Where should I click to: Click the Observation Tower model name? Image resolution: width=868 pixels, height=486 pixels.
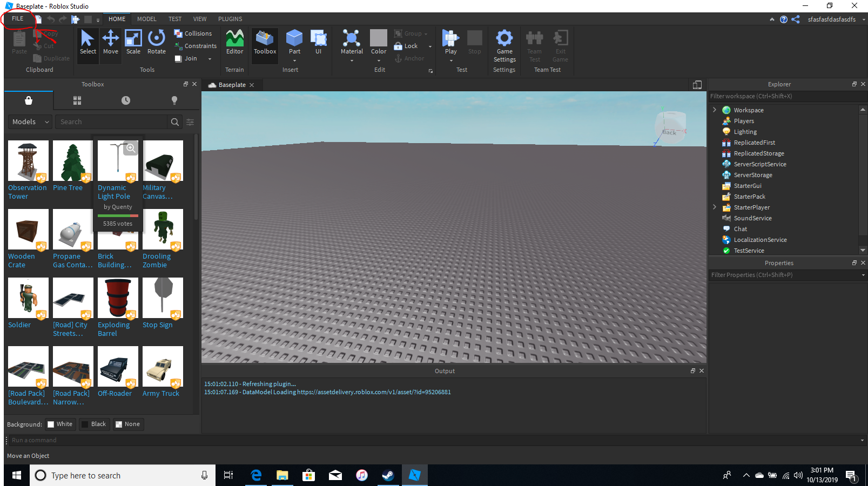pos(27,192)
